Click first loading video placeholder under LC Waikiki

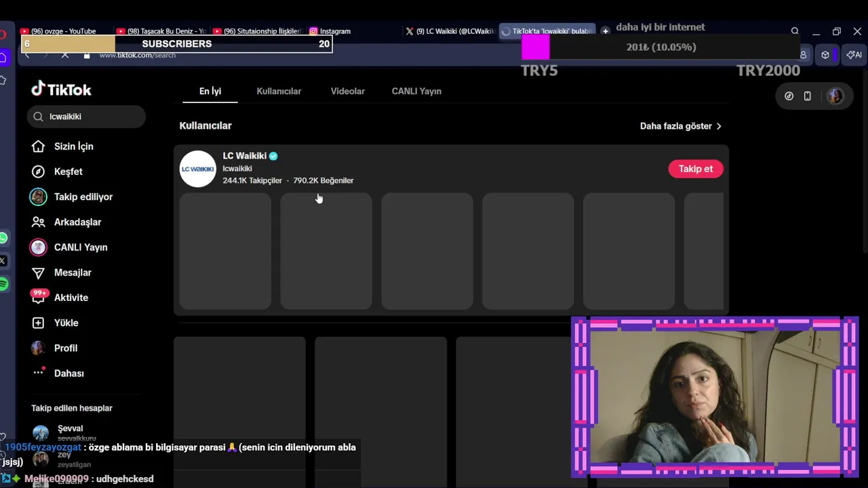click(225, 251)
